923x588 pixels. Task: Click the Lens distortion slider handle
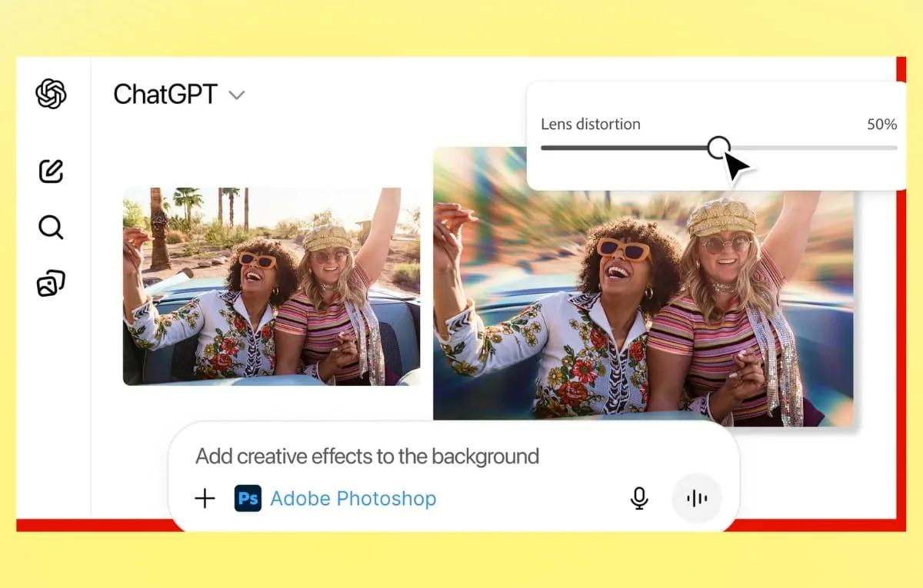[718, 147]
